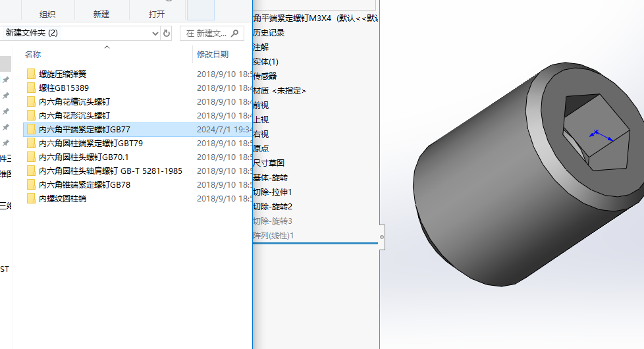Select 材质 <未指定> tree item
The image size is (644, 349).
280,91
